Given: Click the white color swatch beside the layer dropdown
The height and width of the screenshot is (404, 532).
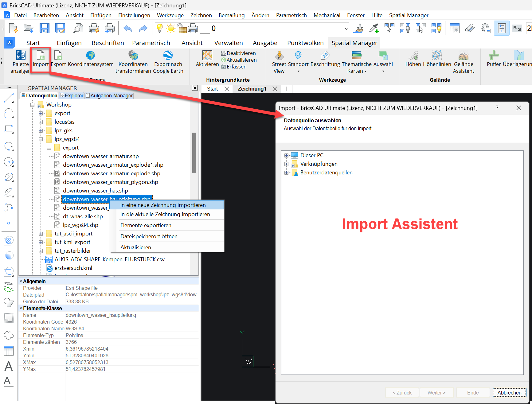Looking at the screenshot, I should coord(205,28).
